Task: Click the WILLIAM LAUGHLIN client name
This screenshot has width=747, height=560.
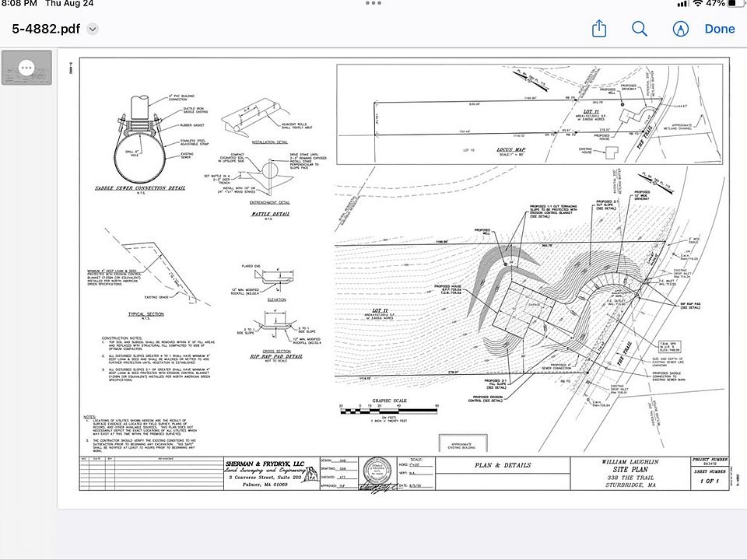Action: click(630, 462)
